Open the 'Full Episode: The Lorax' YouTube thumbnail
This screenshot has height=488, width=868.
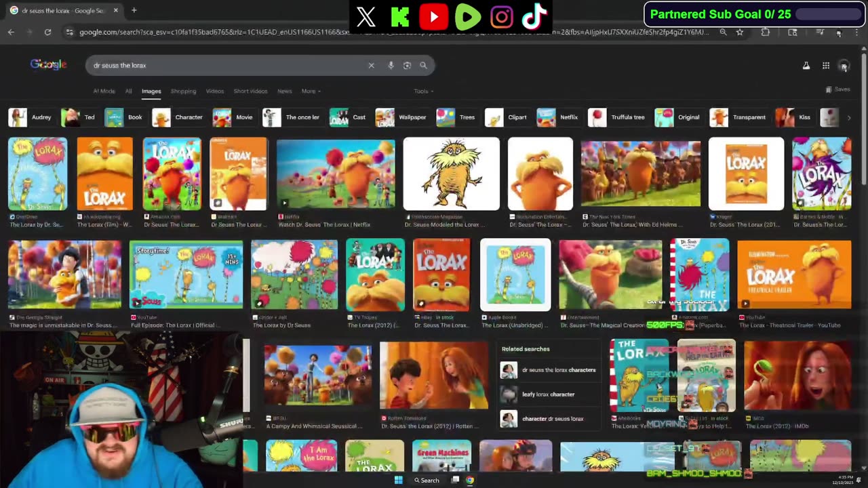[186, 274]
